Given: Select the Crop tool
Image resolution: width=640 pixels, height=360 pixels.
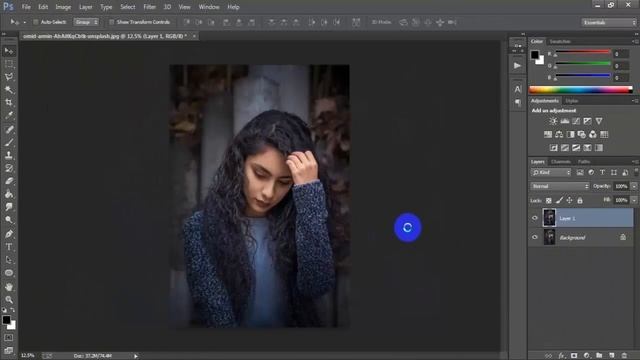Looking at the screenshot, I should [x=9, y=102].
